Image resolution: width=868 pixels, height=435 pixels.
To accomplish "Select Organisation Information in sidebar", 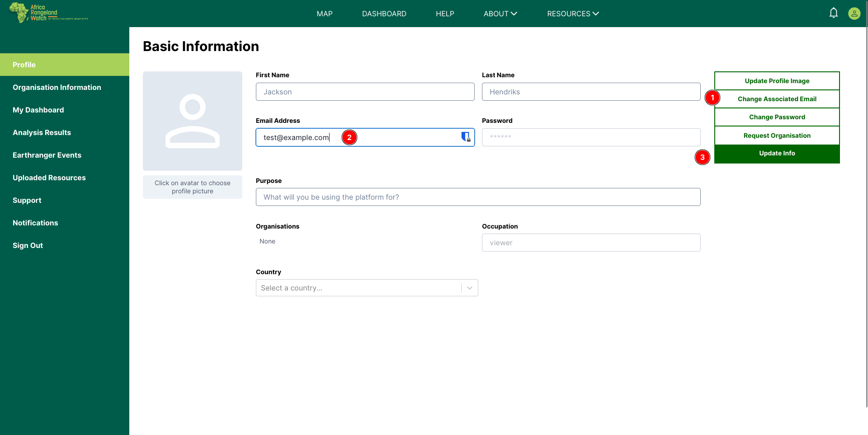I will tap(57, 87).
